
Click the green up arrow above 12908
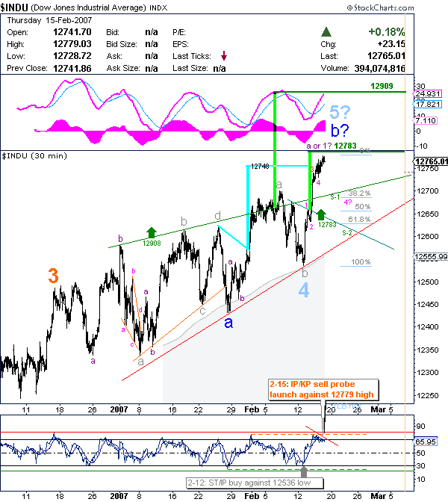click(x=152, y=232)
